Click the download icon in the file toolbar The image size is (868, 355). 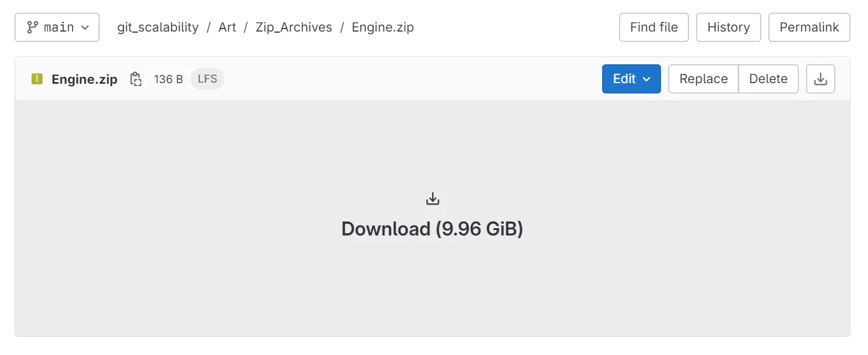click(821, 79)
